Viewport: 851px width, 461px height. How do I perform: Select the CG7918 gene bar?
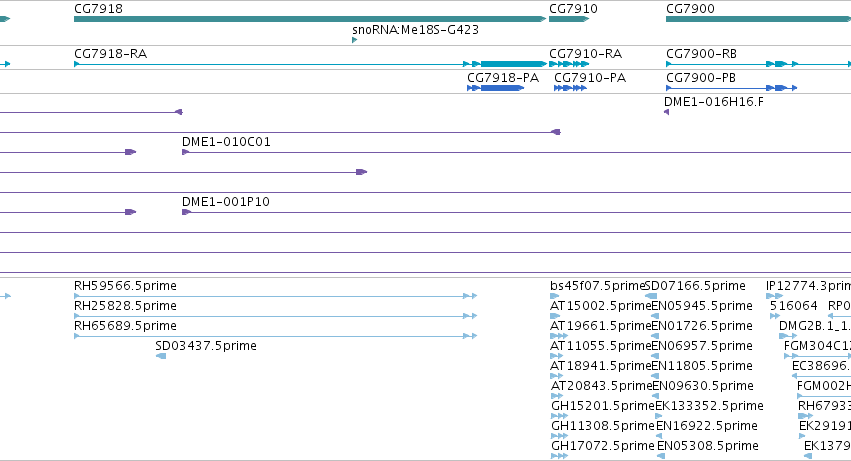coord(310,19)
